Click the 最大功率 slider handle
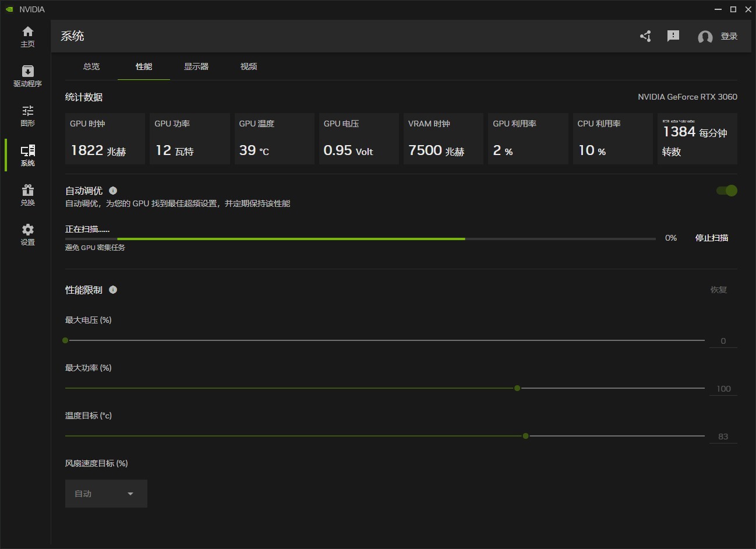Image resolution: width=756 pixels, height=549 pixels. tap(517, 388)
